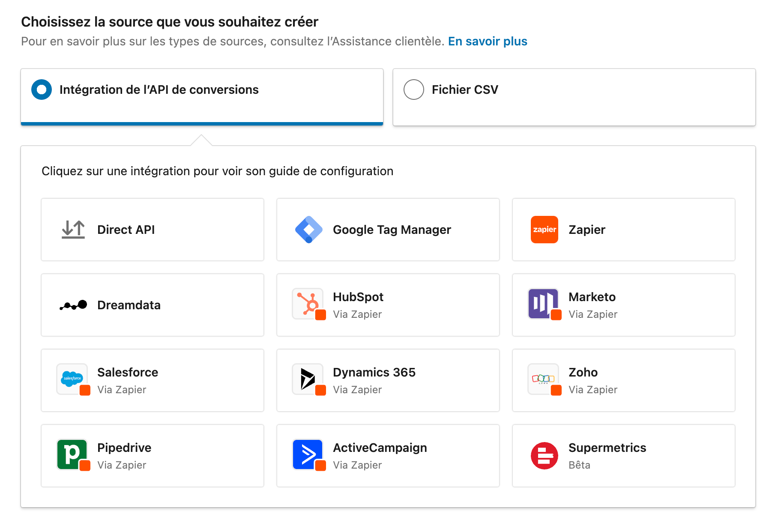Screen dimensions: 784x532
Task: Click the Bêta text under Supermetrics
Action: click(579, 465)
